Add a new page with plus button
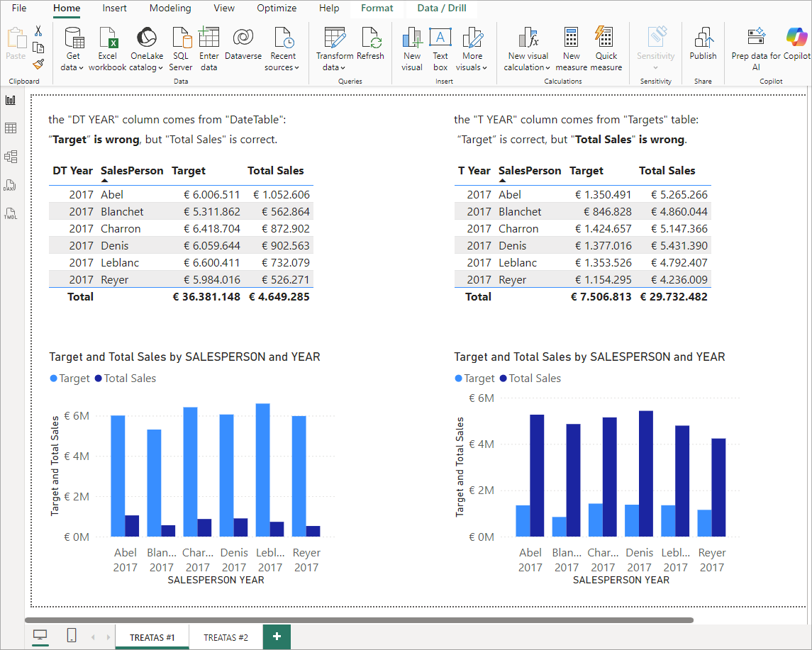This screenshot has height=650, width=812. pos(277,637)
